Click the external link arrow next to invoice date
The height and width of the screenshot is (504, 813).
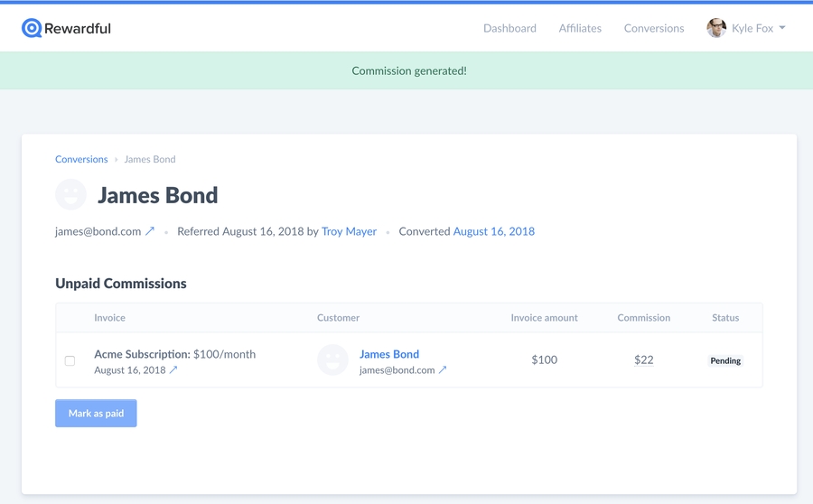click(173, 369)
